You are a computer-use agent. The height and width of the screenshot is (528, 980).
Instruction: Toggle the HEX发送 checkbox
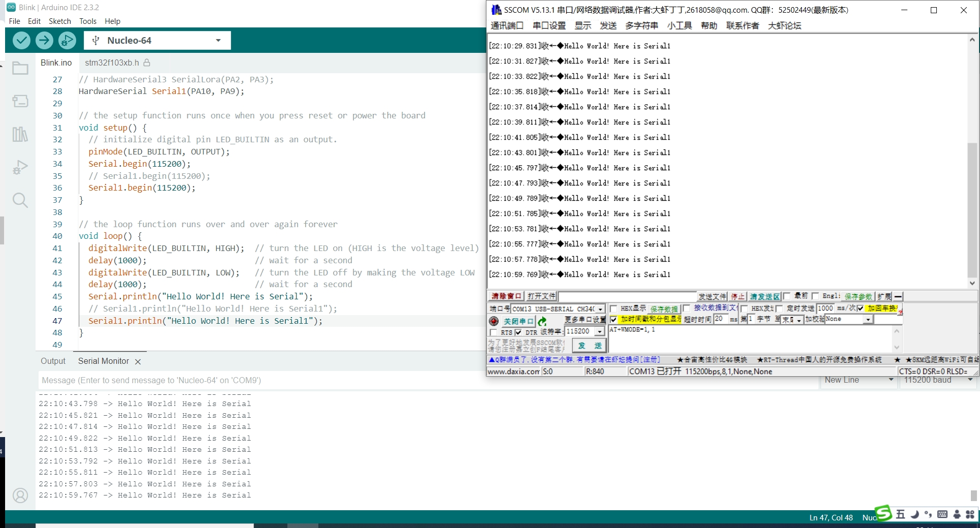coord(744,308)
